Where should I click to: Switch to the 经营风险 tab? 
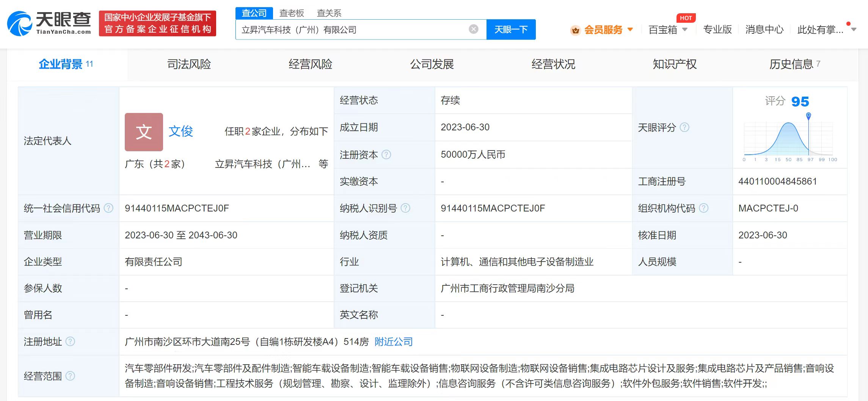point(310,64)
